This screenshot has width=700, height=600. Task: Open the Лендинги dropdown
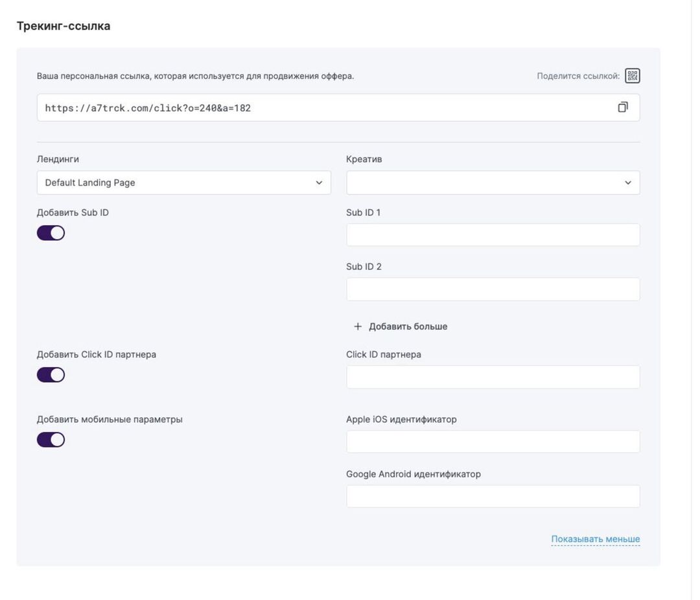point(184,182)
